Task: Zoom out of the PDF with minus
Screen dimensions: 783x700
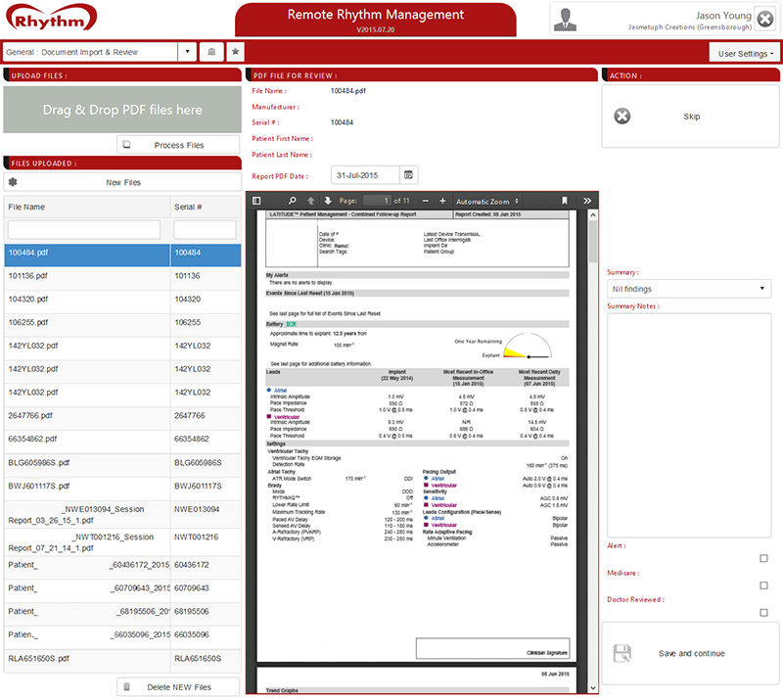Action: (x=426, y=201)
